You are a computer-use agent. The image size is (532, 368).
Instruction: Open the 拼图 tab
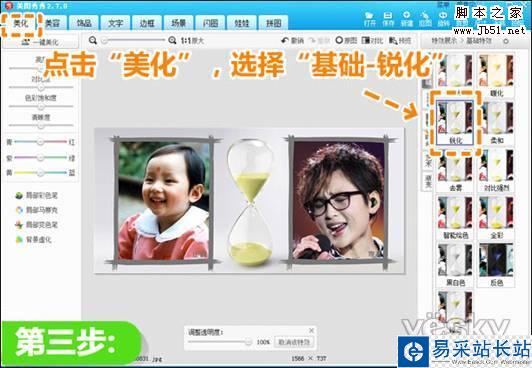click(x=273, y=23)
